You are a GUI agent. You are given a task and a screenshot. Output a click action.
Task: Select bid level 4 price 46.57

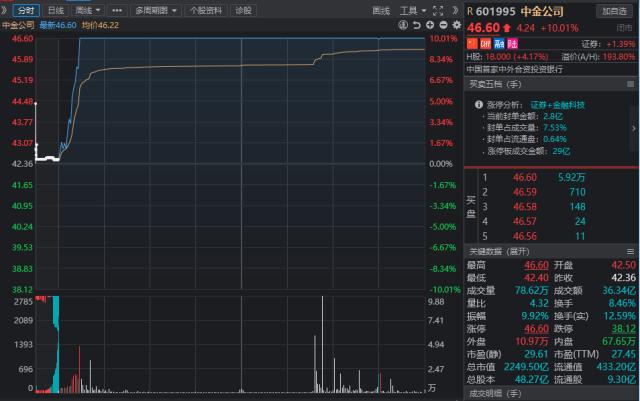525,221
